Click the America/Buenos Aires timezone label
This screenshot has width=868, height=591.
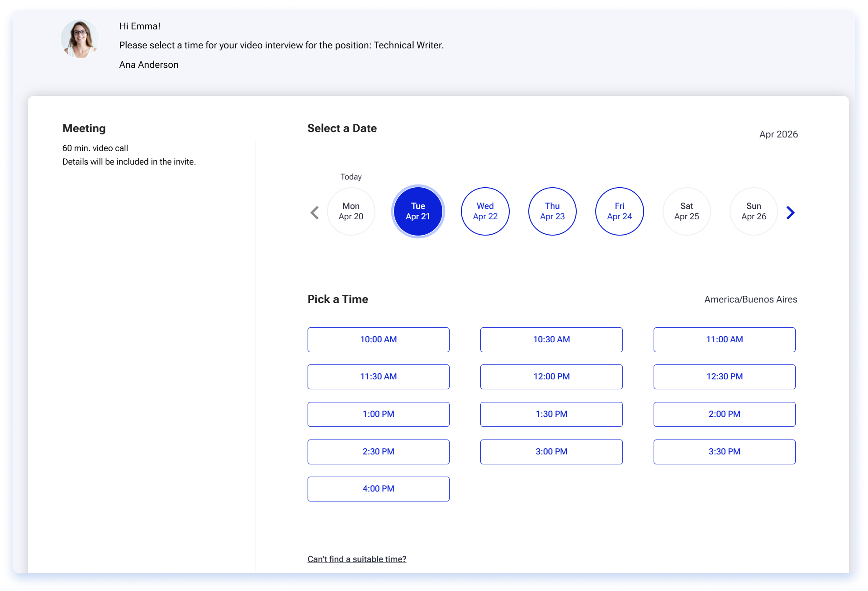tap(751, 299)
